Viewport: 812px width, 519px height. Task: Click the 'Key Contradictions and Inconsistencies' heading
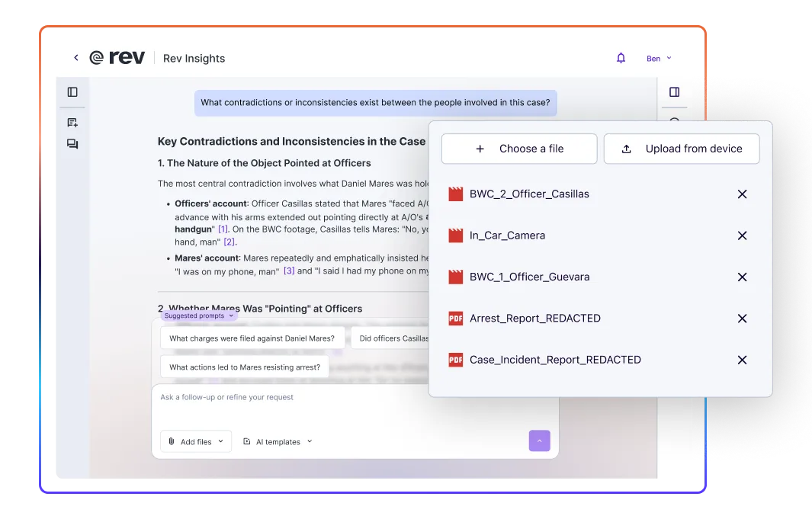point(291,141)
